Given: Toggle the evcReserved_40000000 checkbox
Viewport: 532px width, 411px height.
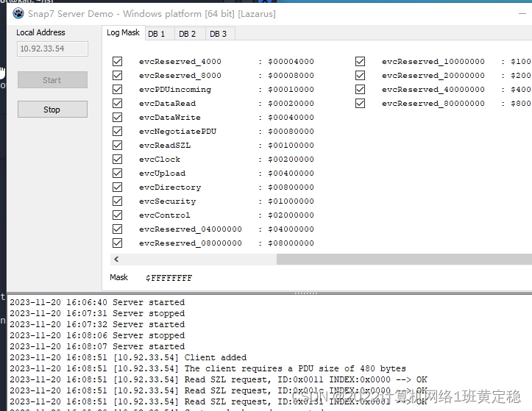Looking at the screenshot, I should (x=361, y=89).
